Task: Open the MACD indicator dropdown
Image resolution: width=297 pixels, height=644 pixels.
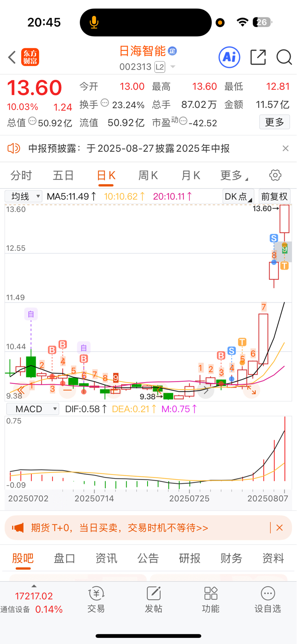Action: click(32, 409)
